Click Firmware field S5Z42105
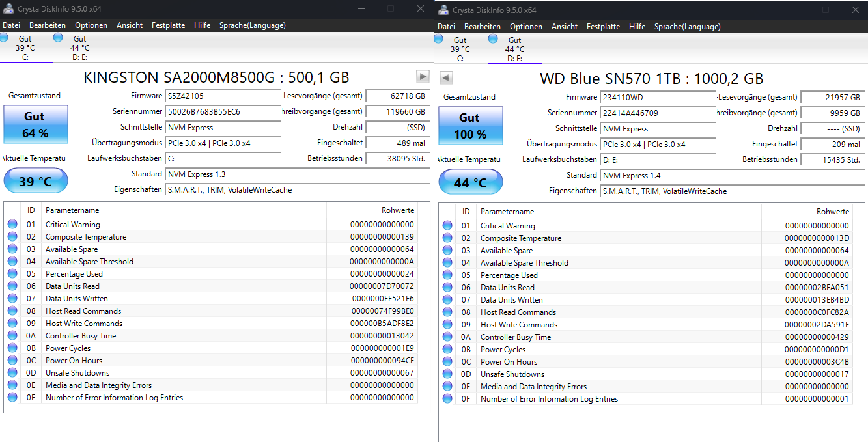Image resolution: width=868 pixels, height=442 pixels. coord(223,96)
